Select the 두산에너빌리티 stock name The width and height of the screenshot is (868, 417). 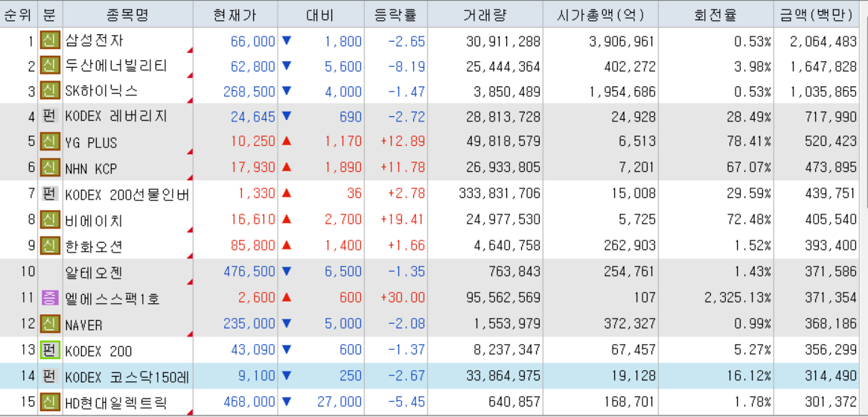pyautogui.click(x=115, y=66)
